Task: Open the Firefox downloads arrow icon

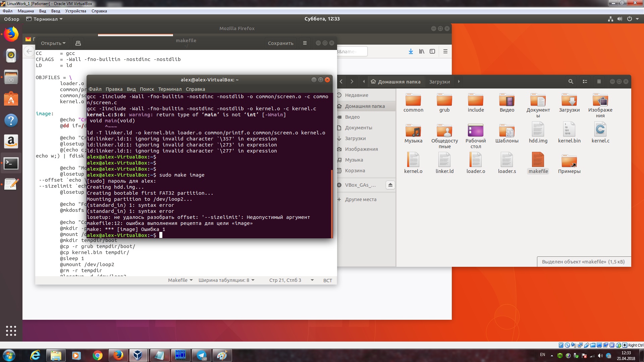Action: [x=411, y=51]
